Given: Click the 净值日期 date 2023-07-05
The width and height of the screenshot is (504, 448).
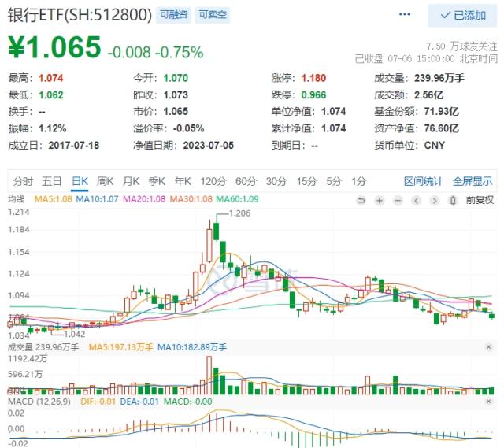Looking at the screenshot, I should (x=208, y=145).
